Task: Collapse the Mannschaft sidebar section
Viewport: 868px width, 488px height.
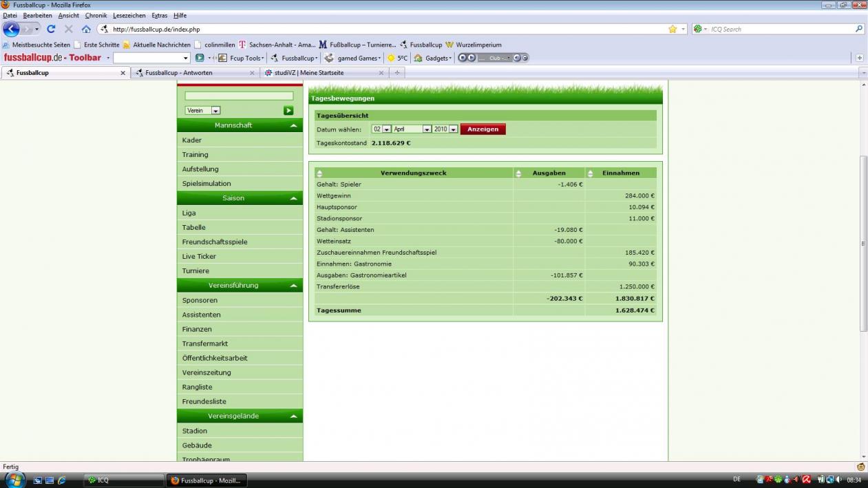Action: [x=294, y=126]
